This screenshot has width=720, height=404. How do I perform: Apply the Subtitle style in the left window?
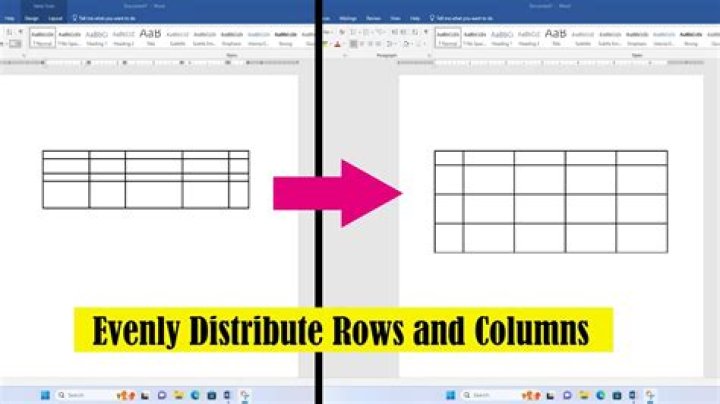pyautogui.click(x=178, y=38)
